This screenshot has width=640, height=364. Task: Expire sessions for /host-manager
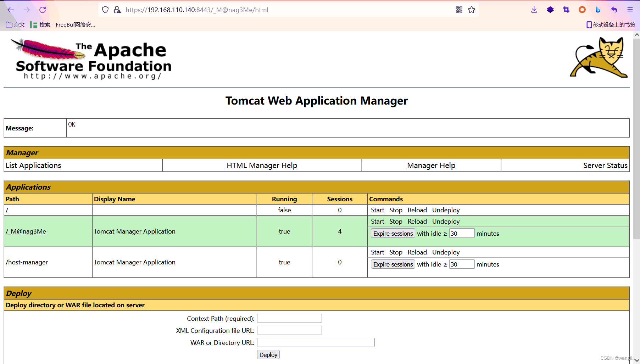393,264
